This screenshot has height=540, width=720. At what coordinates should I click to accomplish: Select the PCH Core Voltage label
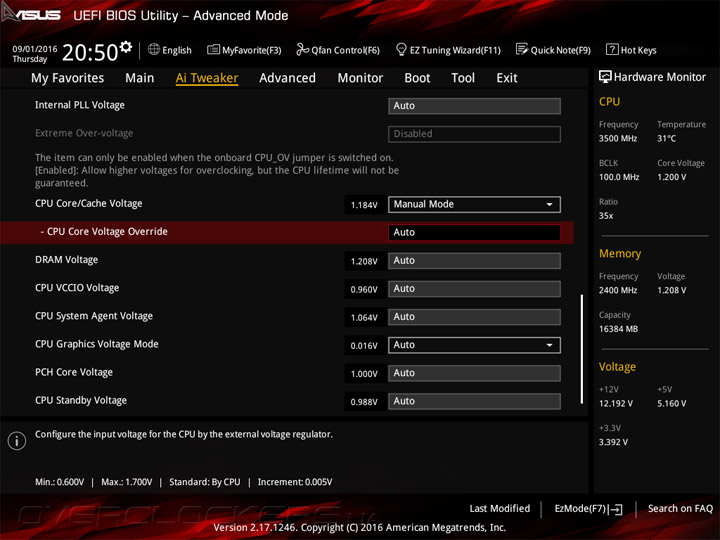74,372
